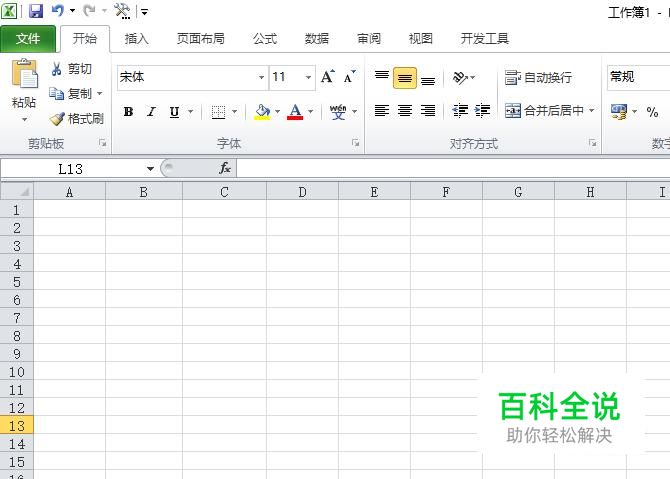Select the highlighted row 13 header
The width and height of the screenshot is (670, 479).
(17, 426)
